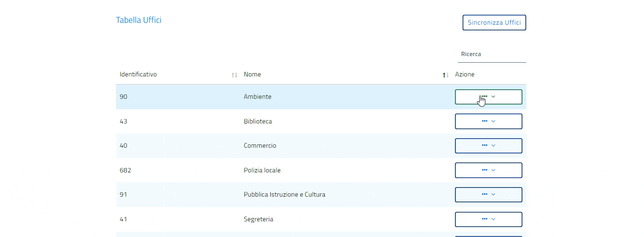The image size is (644, 237).
Task: Toggle Nome column sort arrows icon
Action: (445, 75)
